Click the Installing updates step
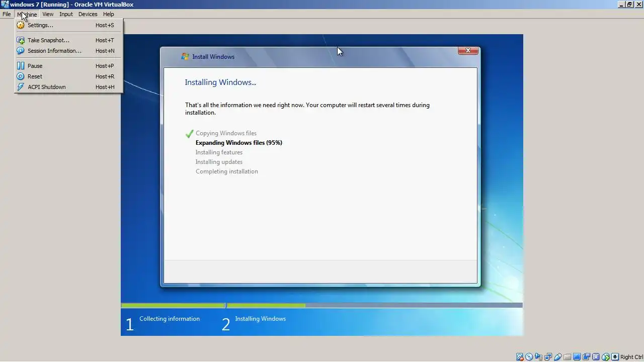644x362 pixels. coord(219,162)
